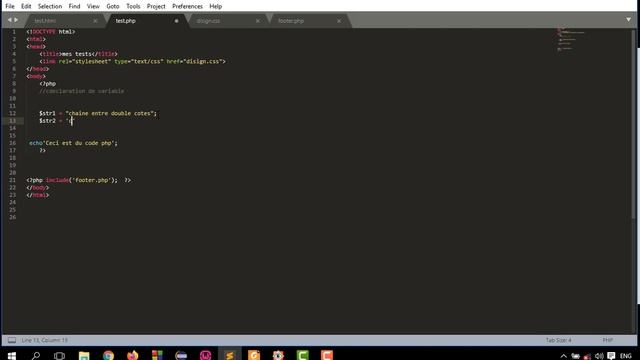Open the Action Center notifications icon
This screenshot has height=360, width=640.
point(611,356)
